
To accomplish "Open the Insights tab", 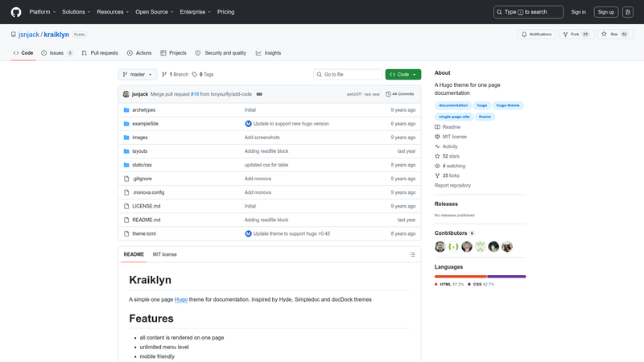I will tap(269, 53).
